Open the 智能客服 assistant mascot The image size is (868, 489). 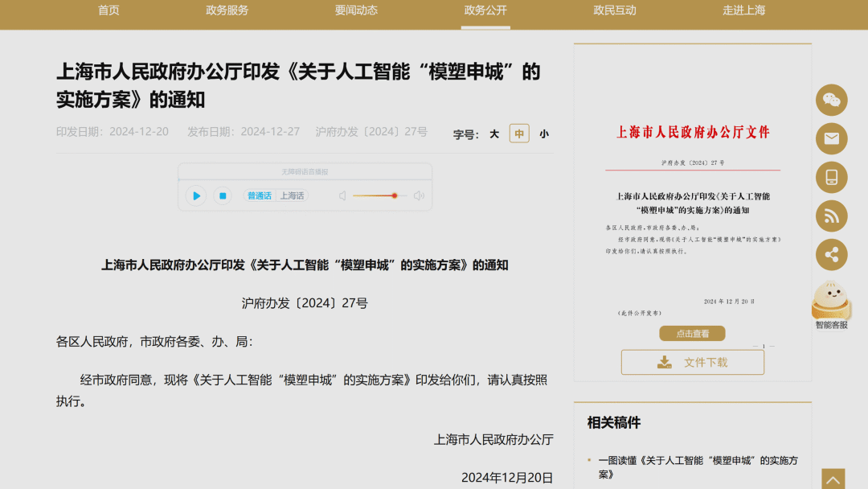point(831,305)
